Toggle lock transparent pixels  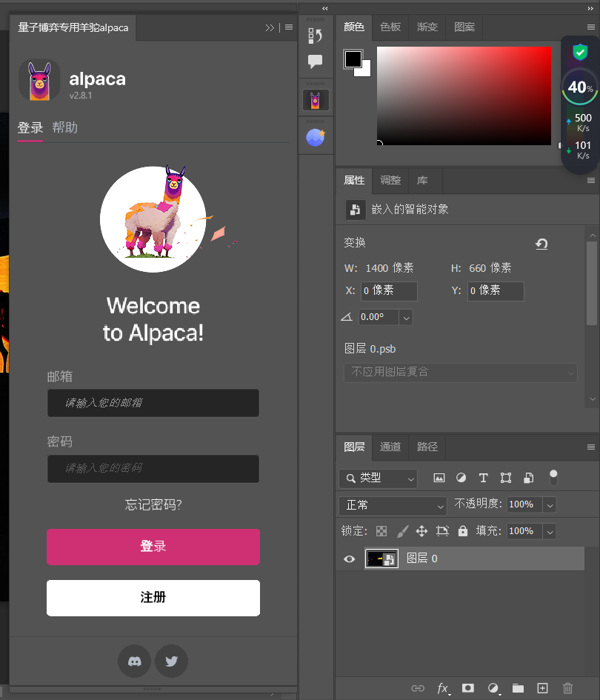point(381,531)
